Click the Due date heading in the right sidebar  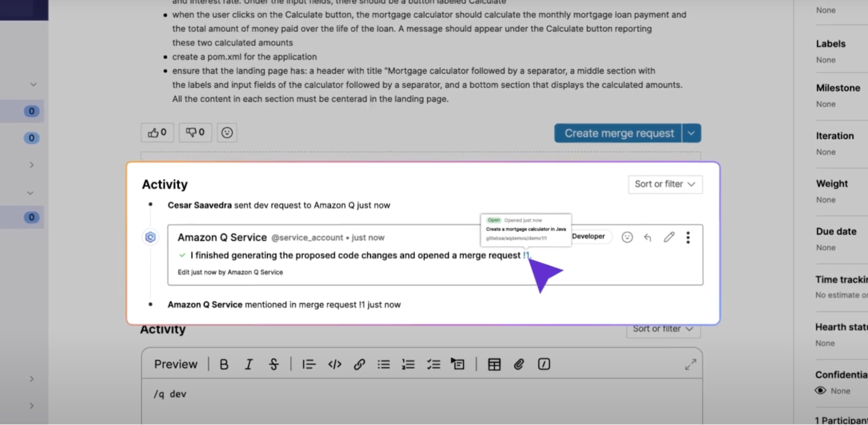coord(836,232)
